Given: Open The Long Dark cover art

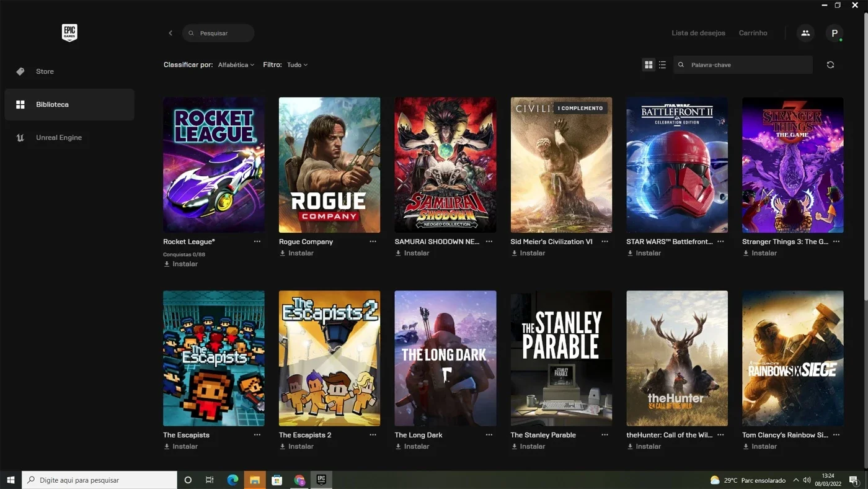Looking at the screenshot, I should click(446, 359).
